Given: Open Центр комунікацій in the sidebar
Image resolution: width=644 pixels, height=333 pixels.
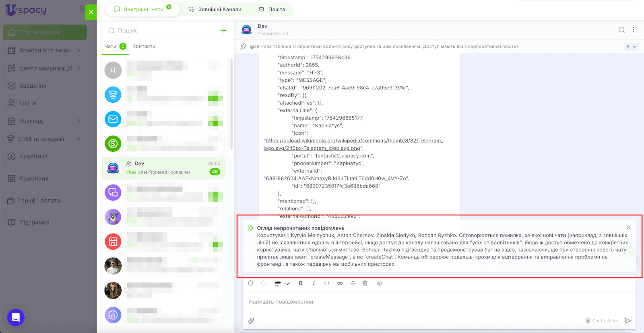Looking at the screenshot, I should [x=46, y=68].
